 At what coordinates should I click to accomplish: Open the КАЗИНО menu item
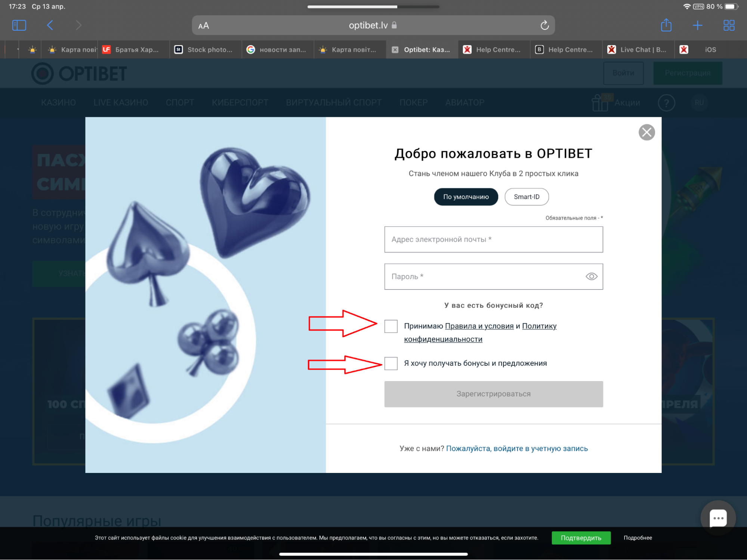[58, 103]
